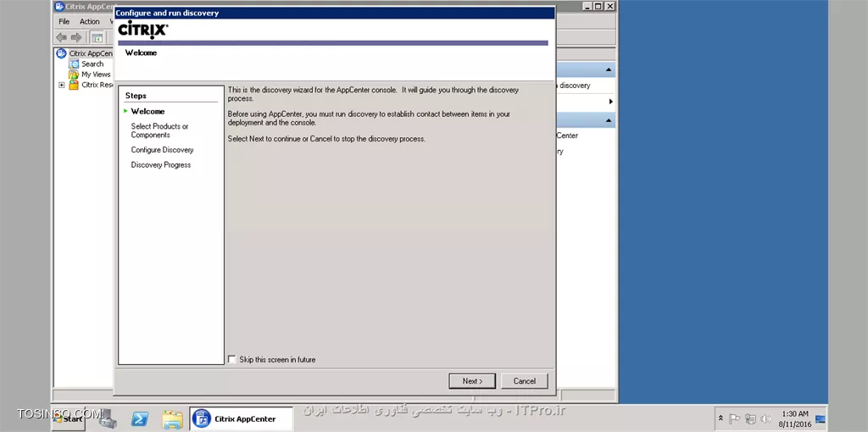The width and height of the screenshot is (868, 432).
Task: Click the Show desktop icon beside clock
Action: coord(821,419)
